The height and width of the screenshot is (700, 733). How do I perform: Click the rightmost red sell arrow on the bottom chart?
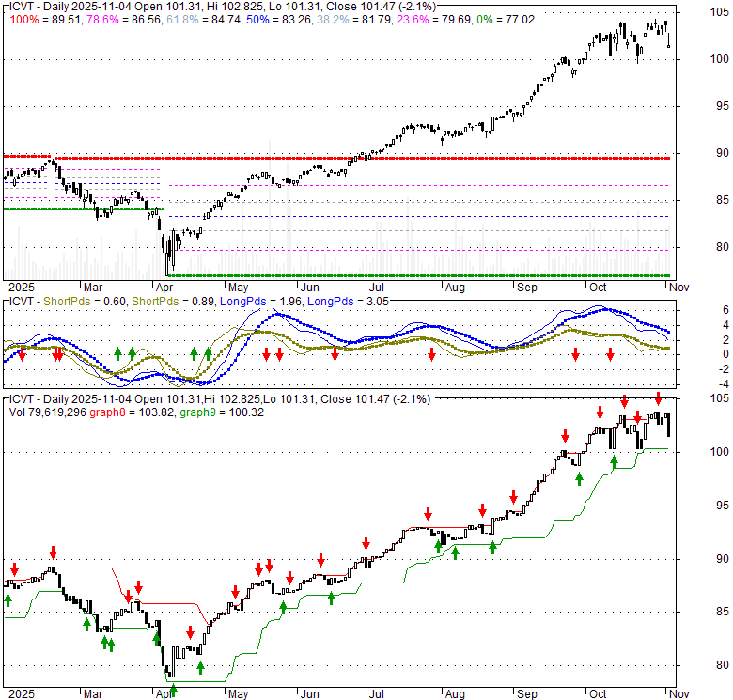pos(658,398)
